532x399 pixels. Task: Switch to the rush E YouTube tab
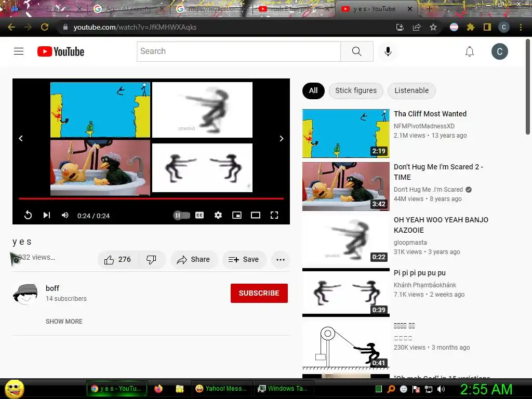[293, 9]
